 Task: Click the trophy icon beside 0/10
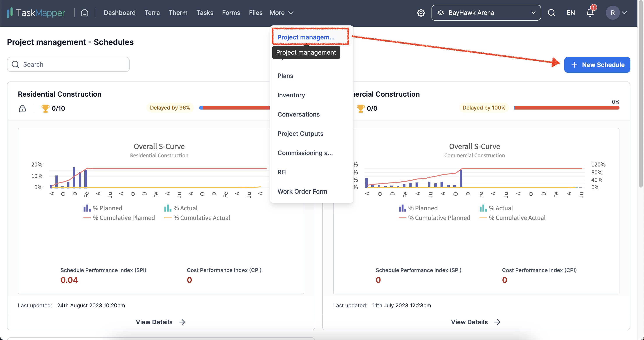click(x=45, y=108)
